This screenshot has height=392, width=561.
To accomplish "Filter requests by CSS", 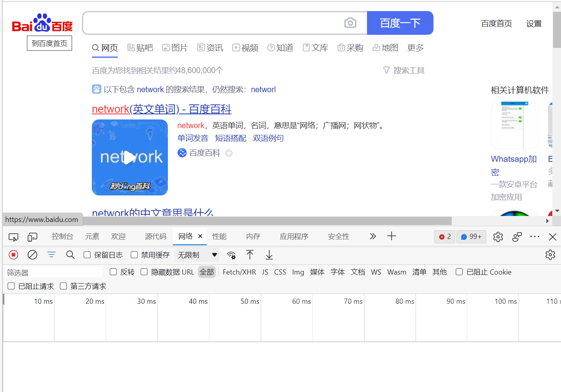I will [x=280, y=272].
